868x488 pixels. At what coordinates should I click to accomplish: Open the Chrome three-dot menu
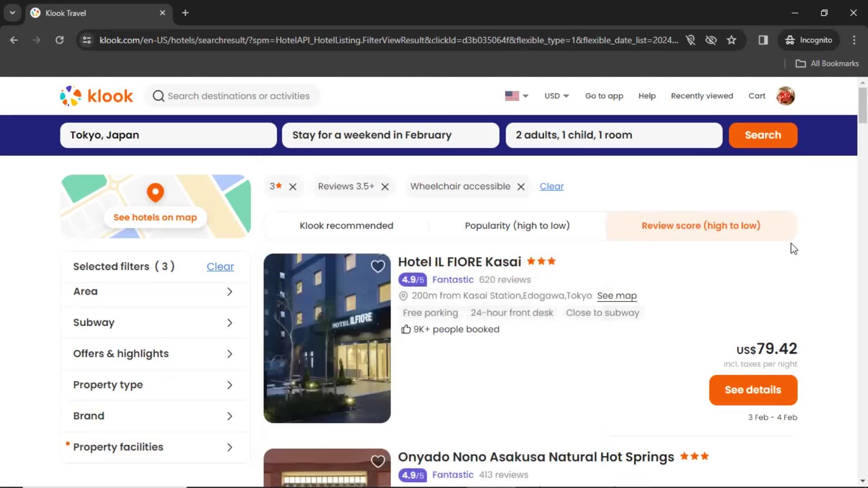pos(854,40)
